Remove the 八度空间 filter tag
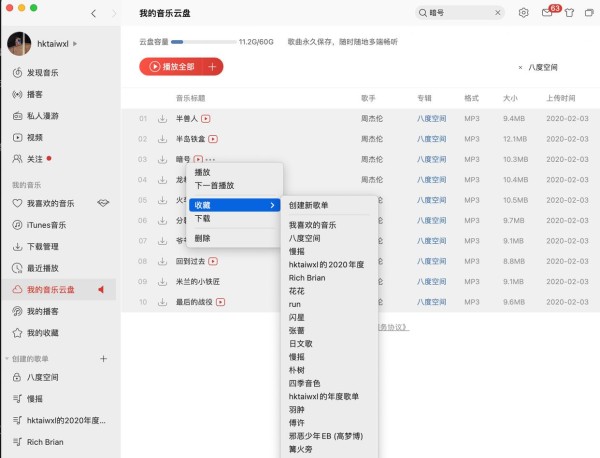Viewport: 600px width, 458px height. pos(520,67)
